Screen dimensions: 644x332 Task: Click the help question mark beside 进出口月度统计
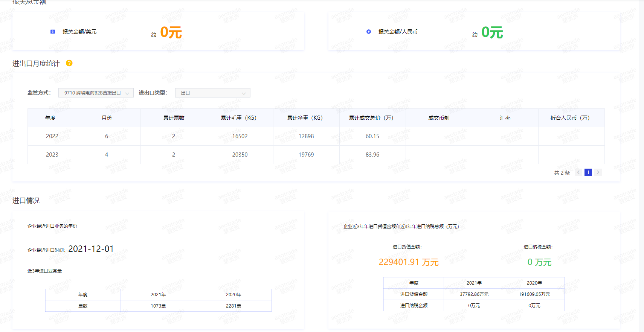69,63
